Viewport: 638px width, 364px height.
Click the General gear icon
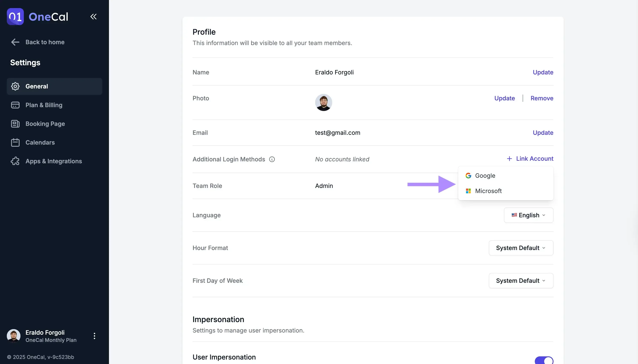coord(15,86)
